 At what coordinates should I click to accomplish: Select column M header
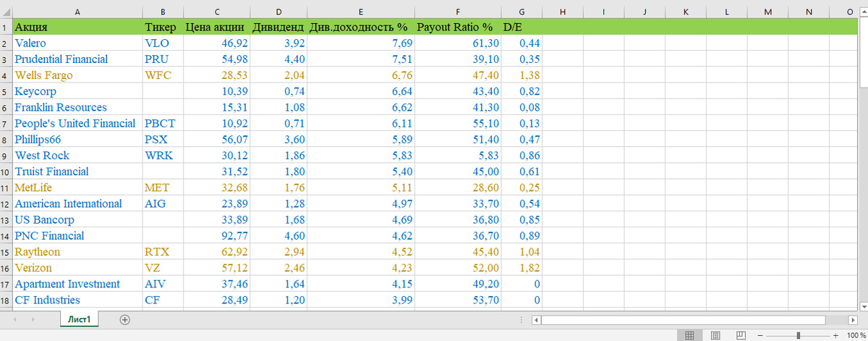(767, 11)
